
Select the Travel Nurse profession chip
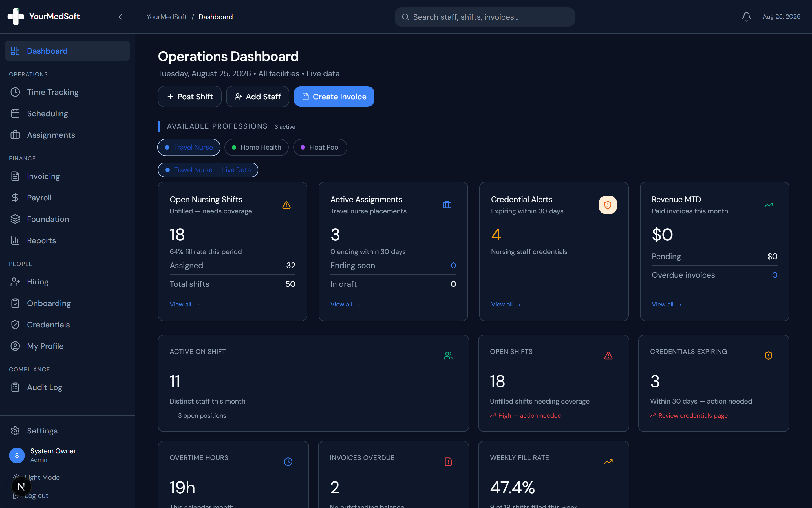189,147
